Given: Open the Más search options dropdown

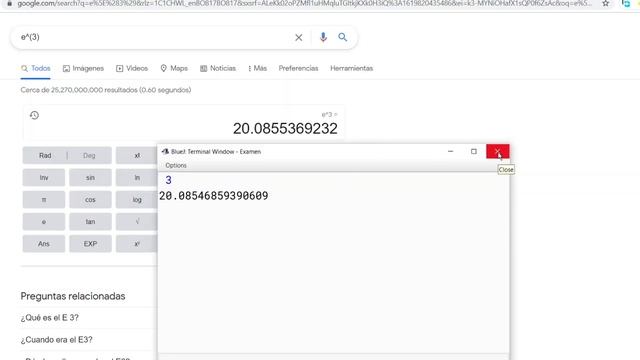Looking at the screenshot, I should [258, 68].
